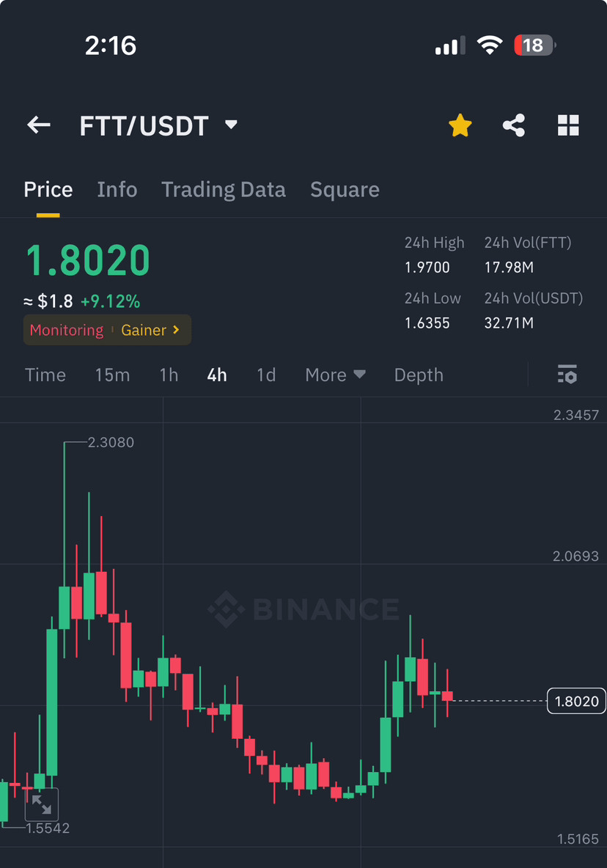607x868 pixels.
Task: Open chart settings icon
Action: 567,375
